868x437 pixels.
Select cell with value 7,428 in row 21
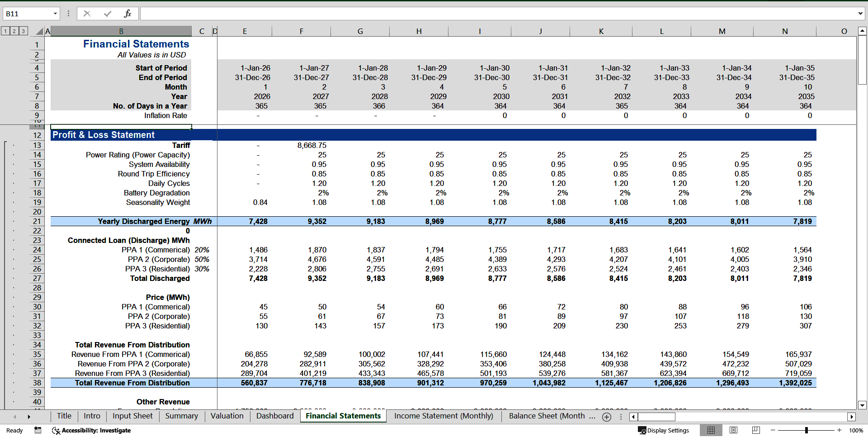click(x=245, y=221)
